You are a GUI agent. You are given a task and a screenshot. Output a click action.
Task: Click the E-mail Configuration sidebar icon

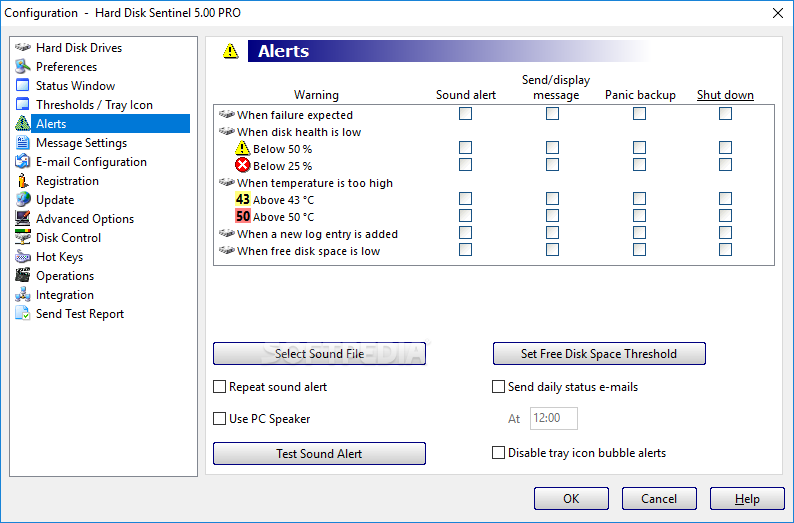(23, 162)
